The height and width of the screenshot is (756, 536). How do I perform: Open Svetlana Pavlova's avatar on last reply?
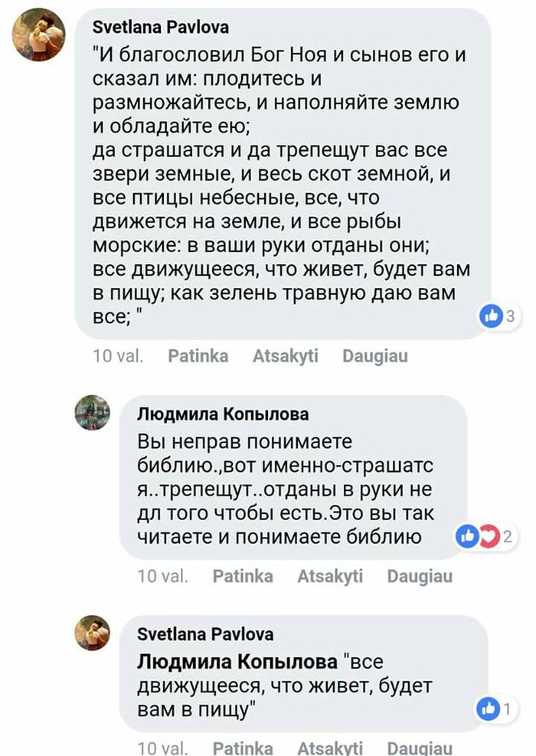pyautogui.click(x=93, y=633)
